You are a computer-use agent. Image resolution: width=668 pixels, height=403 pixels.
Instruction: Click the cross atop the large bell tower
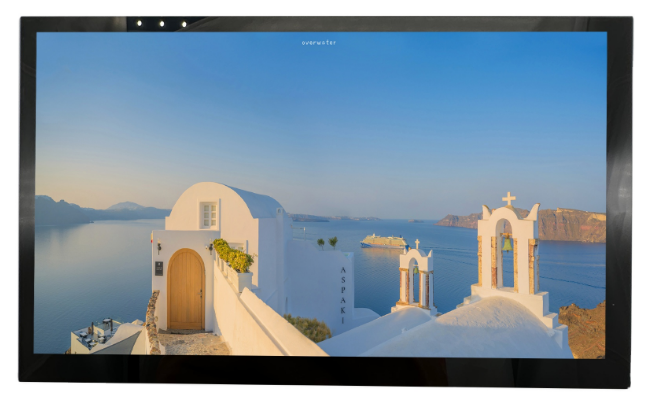click(x=509, y=198)
